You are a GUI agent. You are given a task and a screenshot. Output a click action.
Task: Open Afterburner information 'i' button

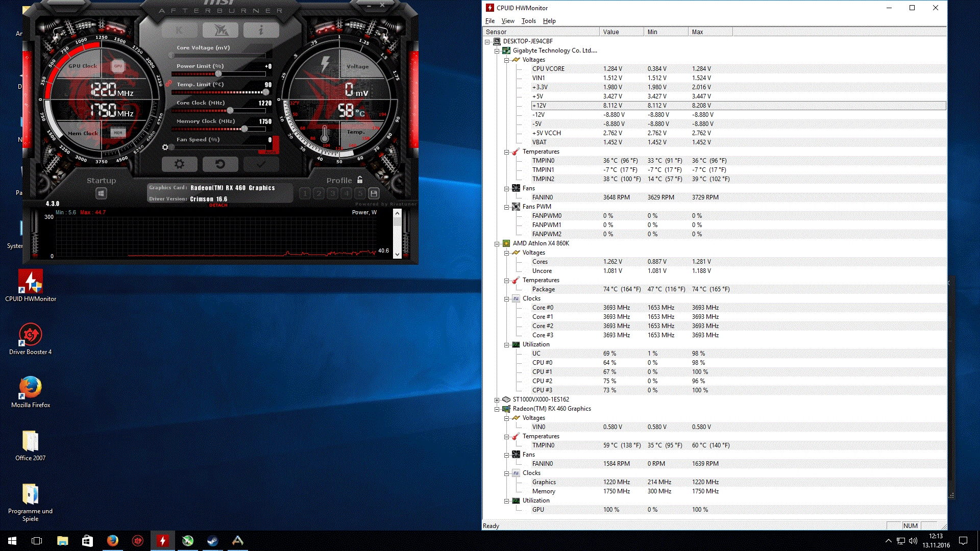pos(261,30)
